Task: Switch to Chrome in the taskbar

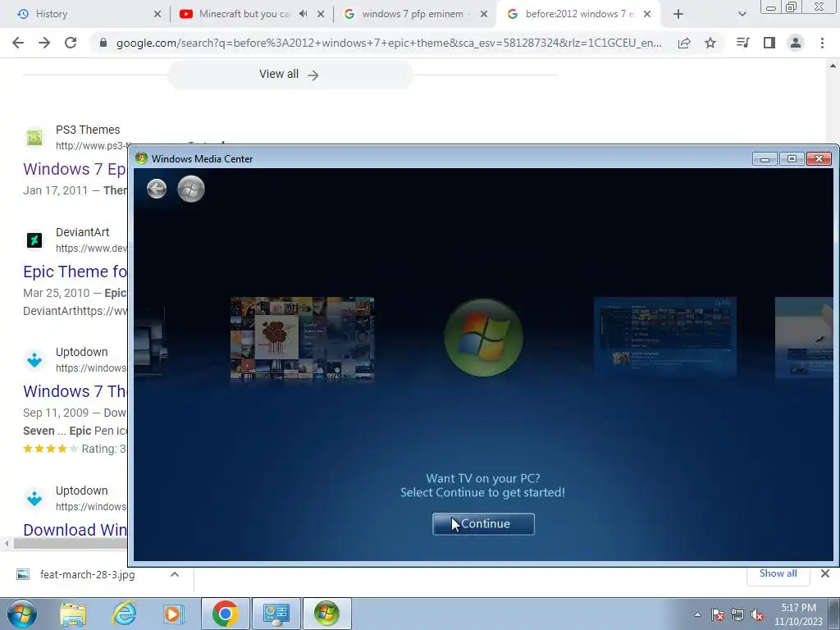Action: pyautogui.click(x=225, y=614)
